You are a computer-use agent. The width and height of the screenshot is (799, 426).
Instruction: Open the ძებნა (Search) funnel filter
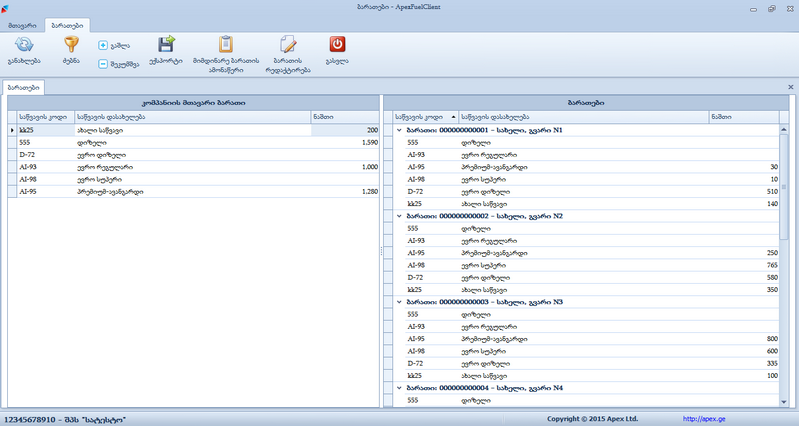tap(71, 44)
